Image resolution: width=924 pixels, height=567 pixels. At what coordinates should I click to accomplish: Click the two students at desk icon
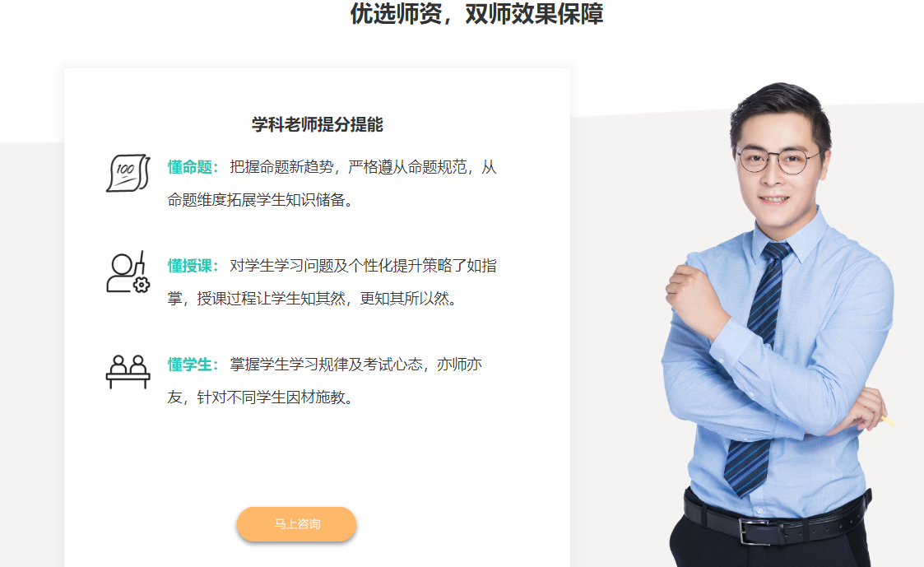tap(128, 371)
